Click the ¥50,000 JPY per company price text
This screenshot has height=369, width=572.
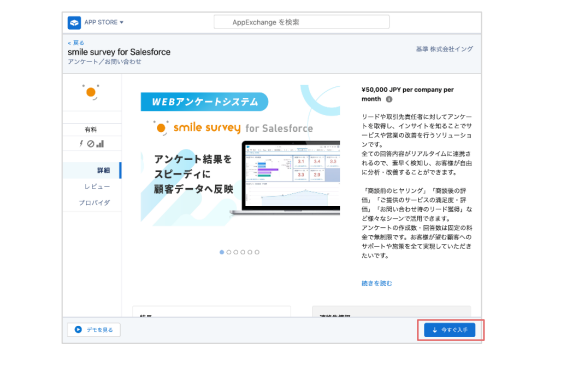tap(407, 94)
